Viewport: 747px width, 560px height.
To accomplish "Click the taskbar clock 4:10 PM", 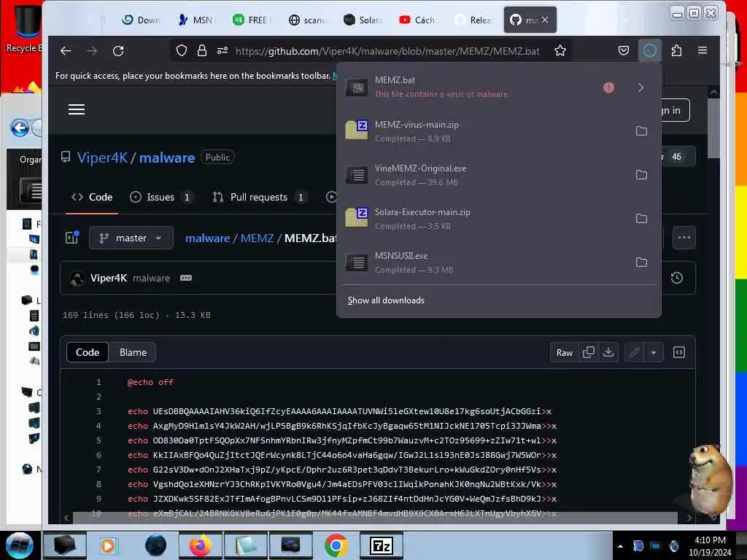I will pyautogui.click(x=710, y=546).
